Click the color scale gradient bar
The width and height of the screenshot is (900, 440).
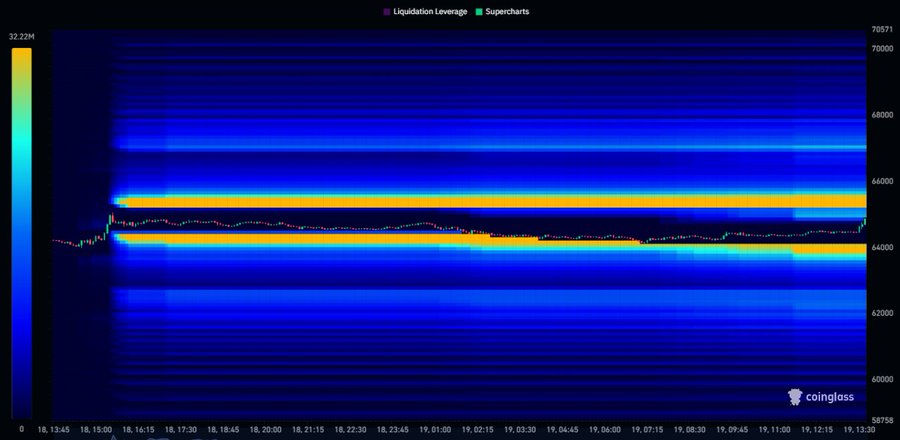click(x=22, y=233)
